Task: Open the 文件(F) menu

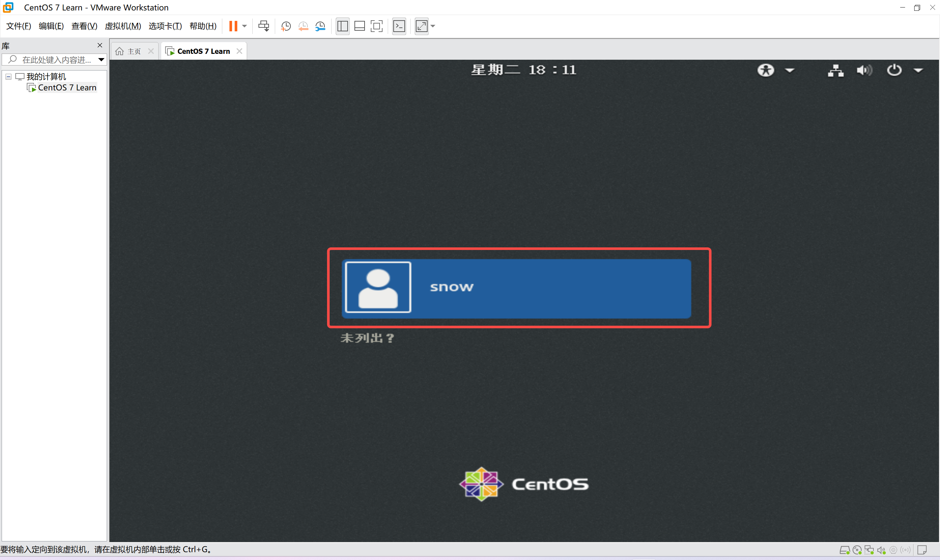Action: [x=19, y=26]
